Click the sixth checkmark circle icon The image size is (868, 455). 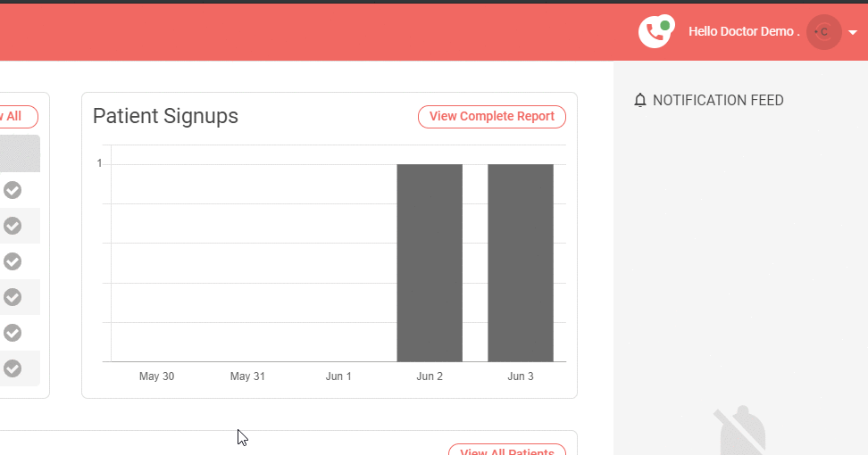click(x=13, y=368)
